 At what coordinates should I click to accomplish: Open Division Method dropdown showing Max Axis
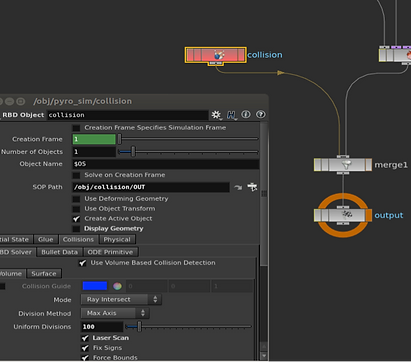coord(115,313)
